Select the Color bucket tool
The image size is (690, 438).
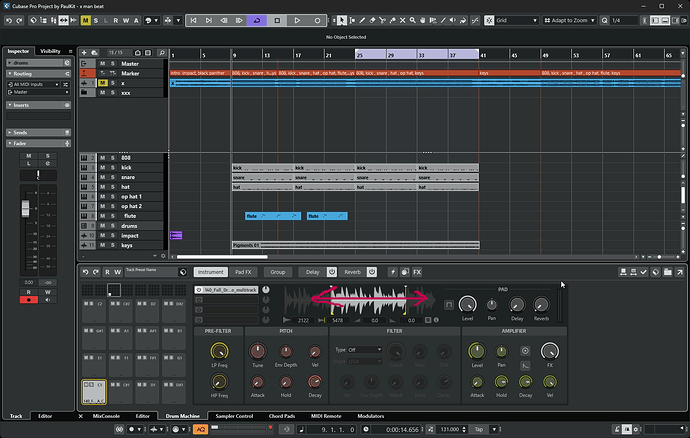tap(463, 20)
